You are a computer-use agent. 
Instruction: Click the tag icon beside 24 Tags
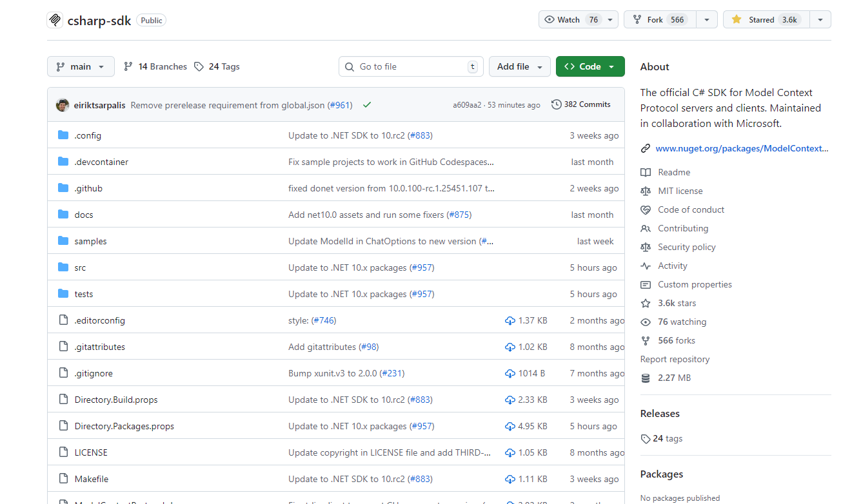[199, 66]
